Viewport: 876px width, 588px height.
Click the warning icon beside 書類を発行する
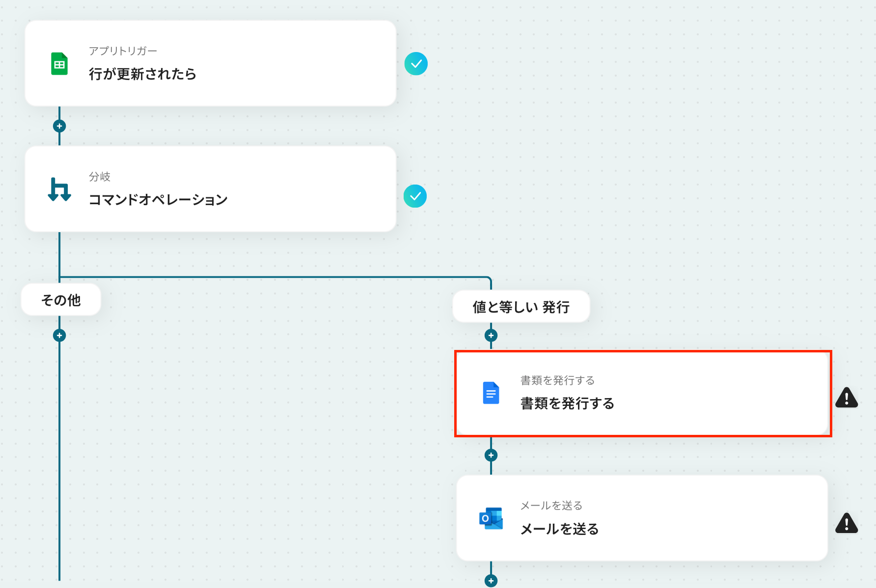847,398
